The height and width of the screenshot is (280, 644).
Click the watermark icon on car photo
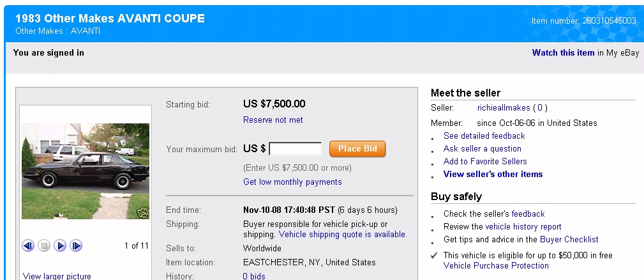142,214
